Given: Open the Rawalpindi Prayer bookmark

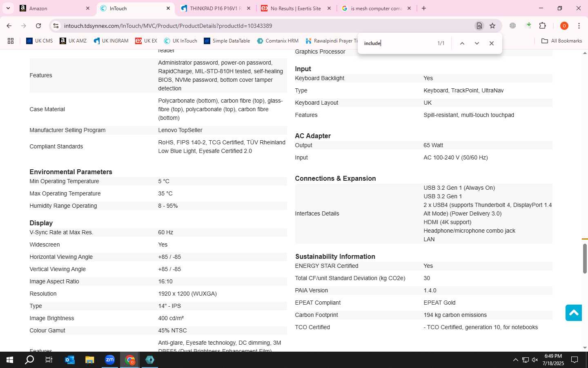Looking at the screenshot, I should click(x=331, y=41).
